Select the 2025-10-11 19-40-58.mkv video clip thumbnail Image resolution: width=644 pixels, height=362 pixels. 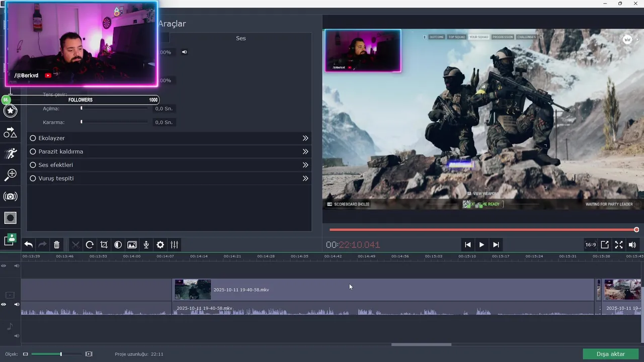click(x=193, y=290)
